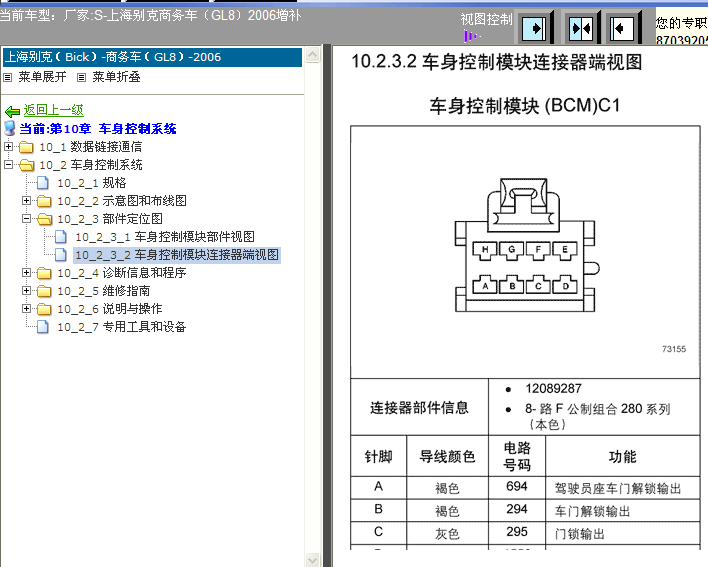Click the 10_2_7 专用工具和设备 document icon
This screenshot has width=708, height=567.
[43, 327]
